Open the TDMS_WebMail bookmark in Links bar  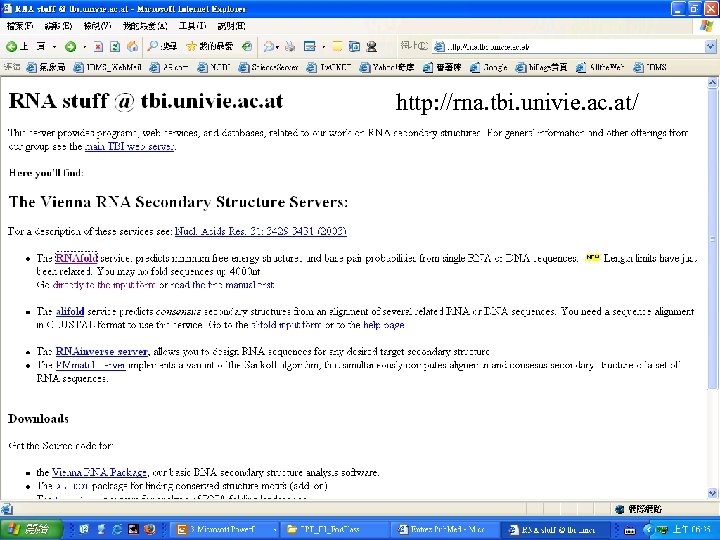point(107,68)
